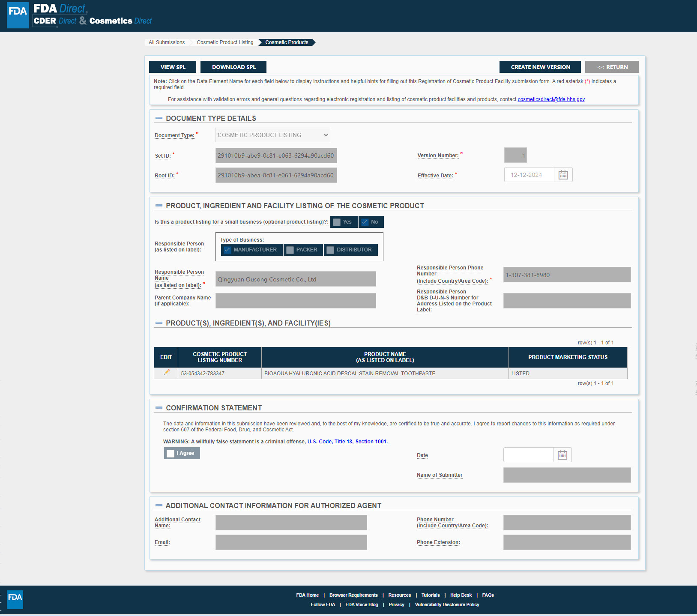The width and height of the screenshot is (697, 616).
Task: Check the I Agree checkbox
Action: (x=171, y=453)
